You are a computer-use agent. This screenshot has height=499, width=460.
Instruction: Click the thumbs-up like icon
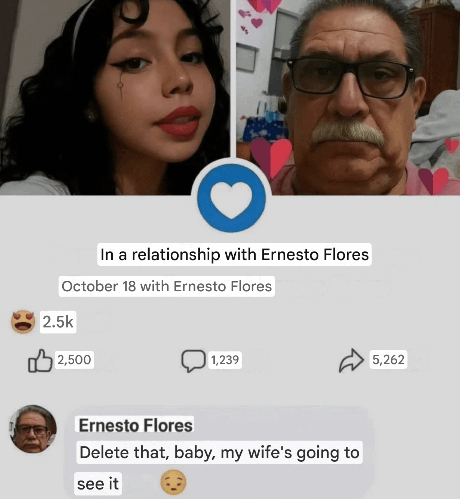point(40,360)
